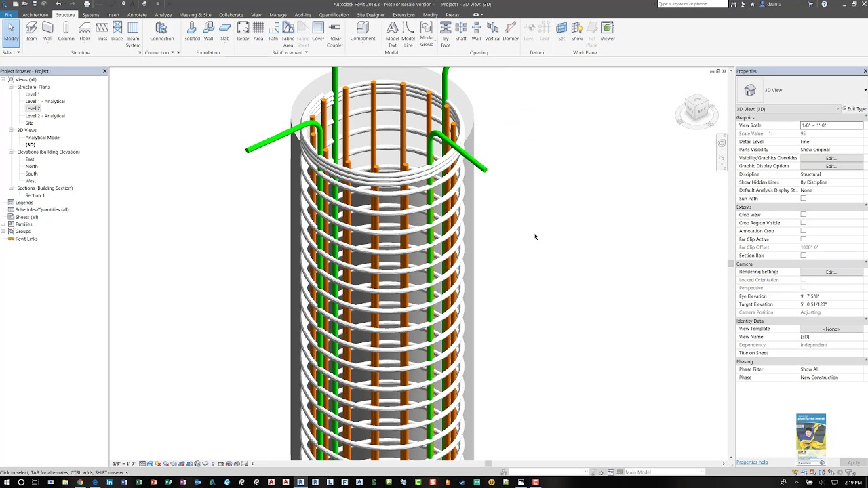The image size is (868, 488).
Task: Open the Massing & Site tab
Action: pos(195,14)
